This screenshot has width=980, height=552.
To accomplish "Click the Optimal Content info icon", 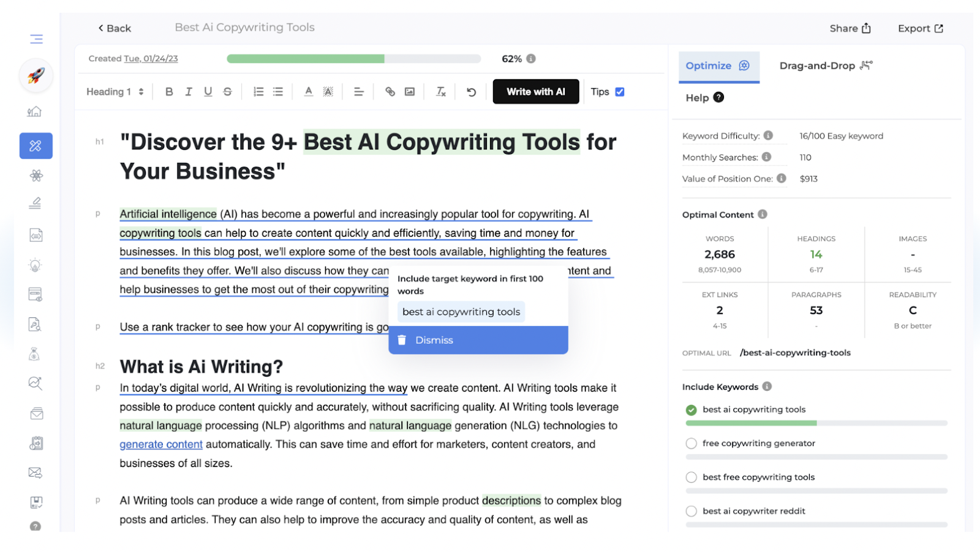I will click(763, 214).
